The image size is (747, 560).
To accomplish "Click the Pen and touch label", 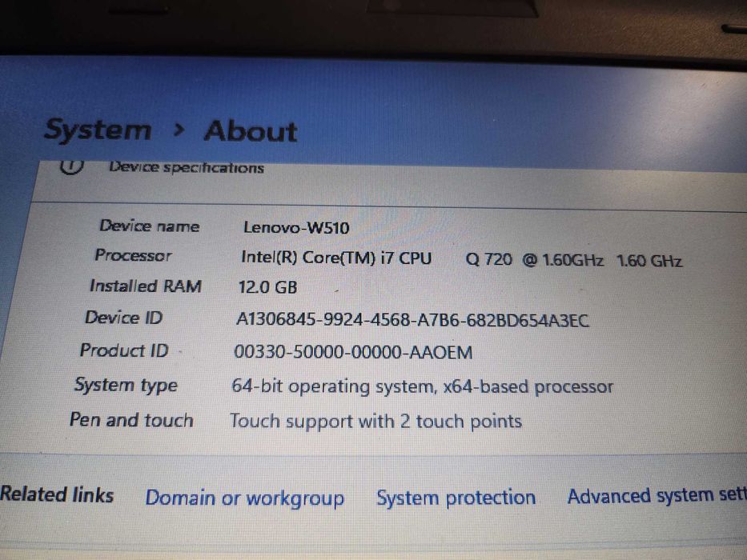I will coord(131,420).
